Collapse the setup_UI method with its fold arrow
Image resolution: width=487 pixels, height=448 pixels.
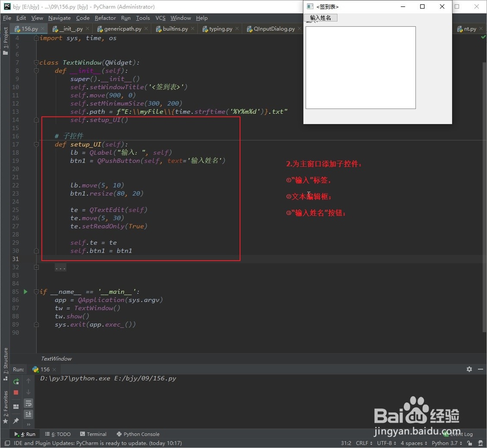tap(36, 144)
